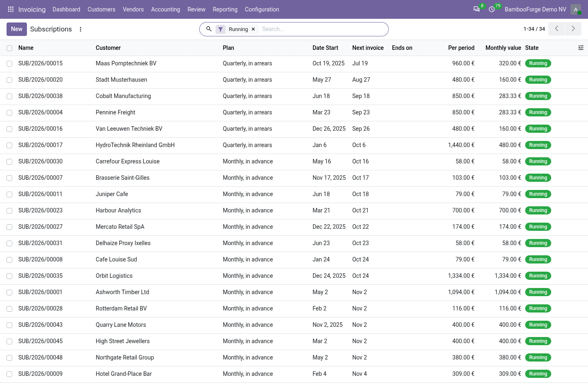This screenshot has width=588, height=384.
Task: Sort by the Next invoice column header
Action: tap(368, 48)
